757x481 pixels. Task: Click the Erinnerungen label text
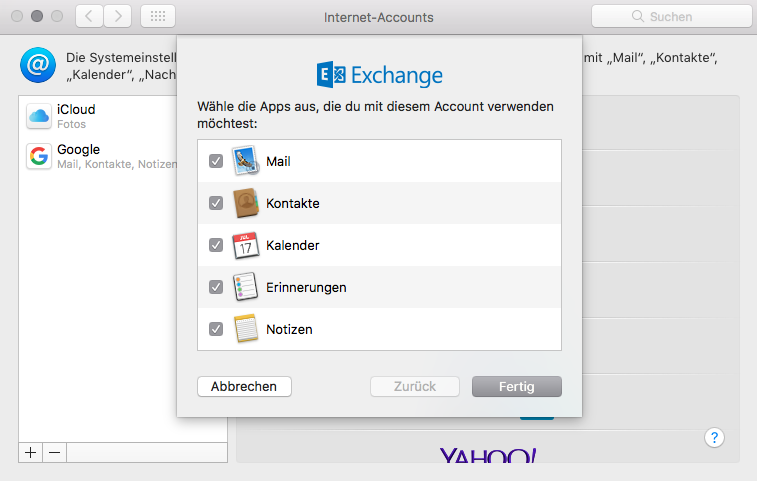tap(306, 287)
